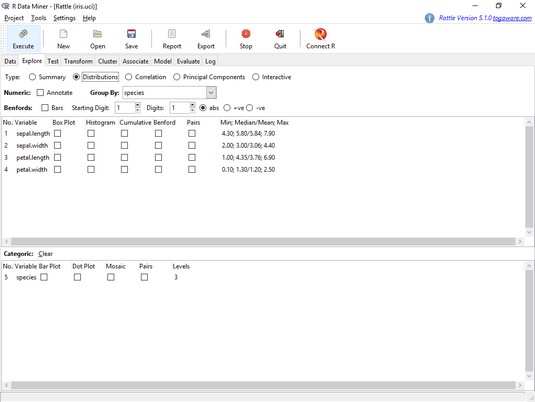Check Pairs for species
The image size is (535, 402).
(x=144, y=277)
